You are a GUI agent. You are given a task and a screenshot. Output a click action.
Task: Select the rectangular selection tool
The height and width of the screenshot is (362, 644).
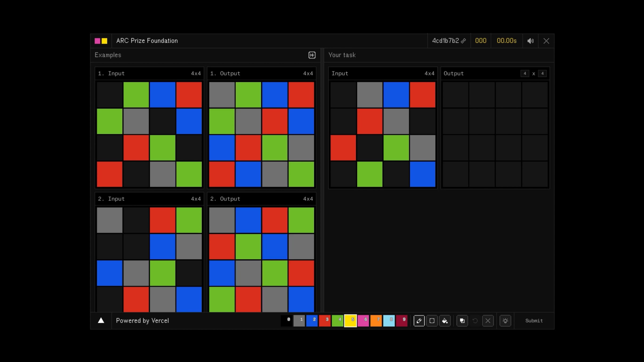(432, 321)
